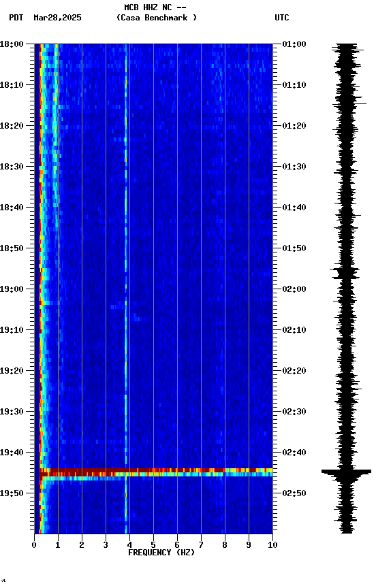Select the 6 Hz frequency tick label
The image size is (376, 588).
click(x=177, y=545)
